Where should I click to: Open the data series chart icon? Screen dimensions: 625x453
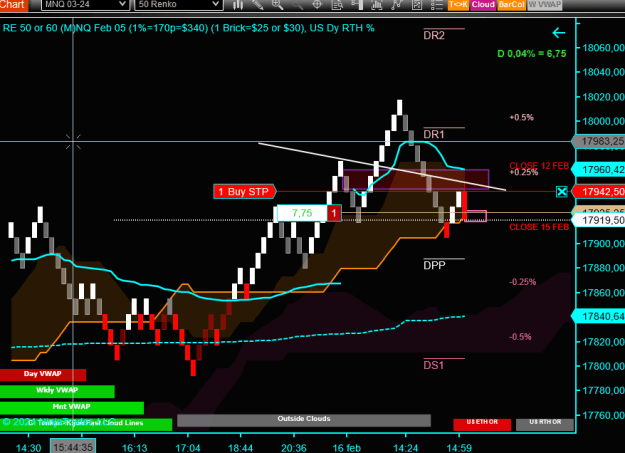click(x=376, y=4)
